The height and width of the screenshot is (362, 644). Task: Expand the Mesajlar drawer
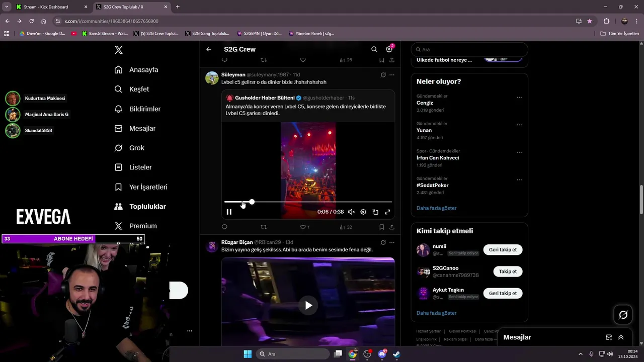coord(621,337)
